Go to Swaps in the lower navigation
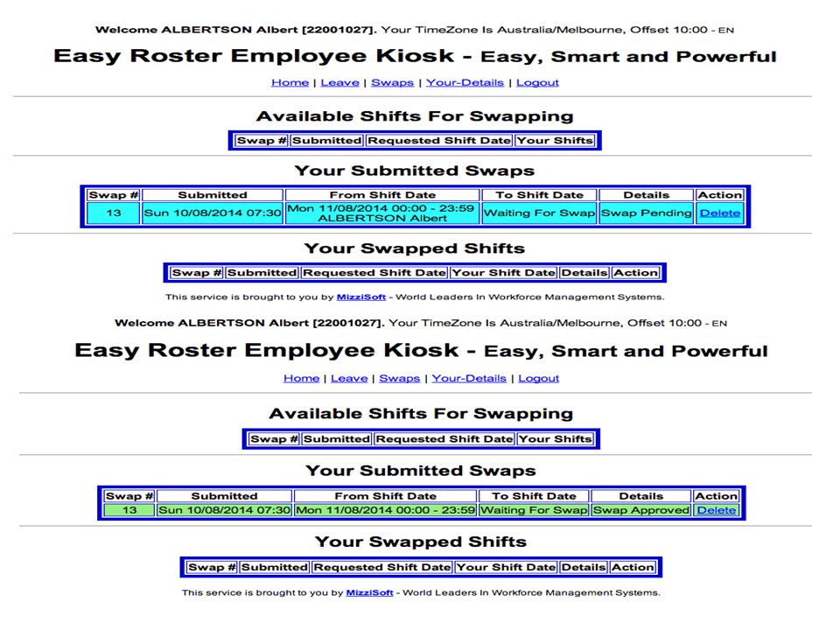Screen dimensions: 840x630 point(399,378)
